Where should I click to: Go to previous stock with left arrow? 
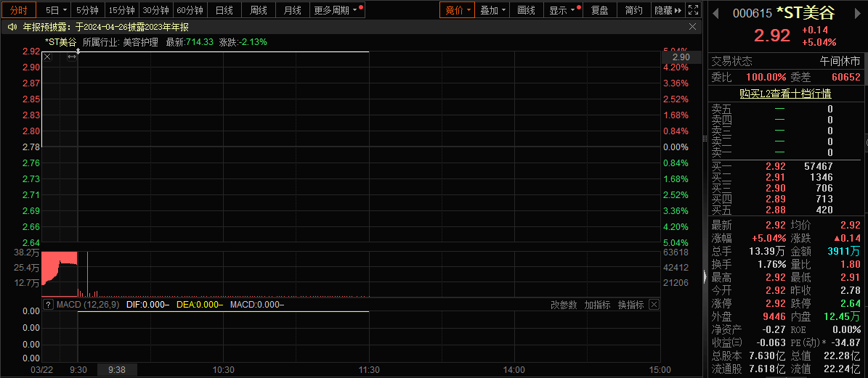[715, 13]
